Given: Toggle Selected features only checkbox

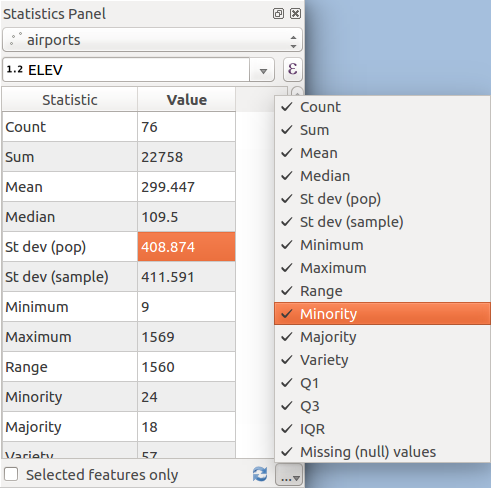Looking at the screenshot, I should 11,474.
